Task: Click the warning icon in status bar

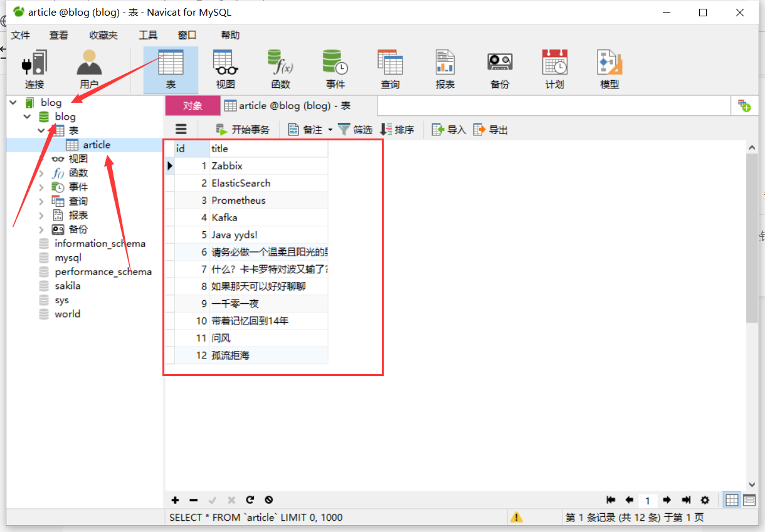Action: (x=516, y=518)
